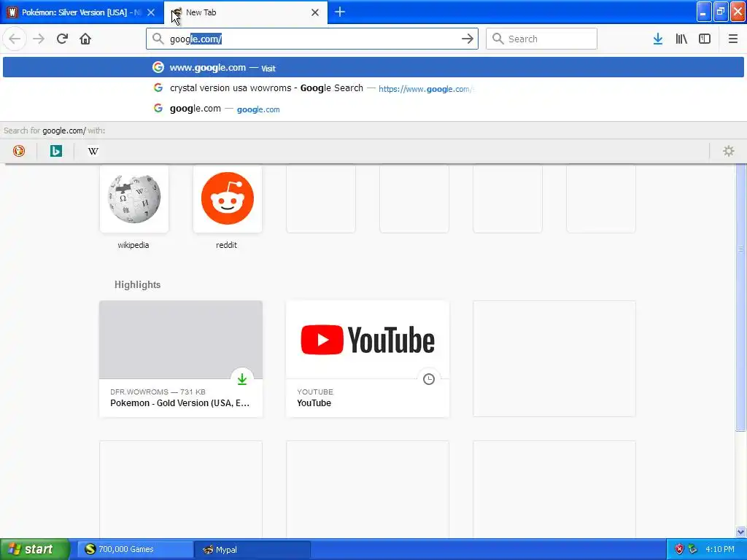Go forward using the forward arrow
The height and width of the screenshot is (560, 747).
coord(39,39)
